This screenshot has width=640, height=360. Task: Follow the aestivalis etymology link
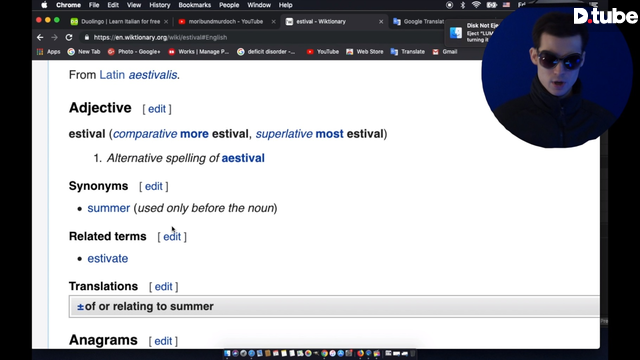153,75
